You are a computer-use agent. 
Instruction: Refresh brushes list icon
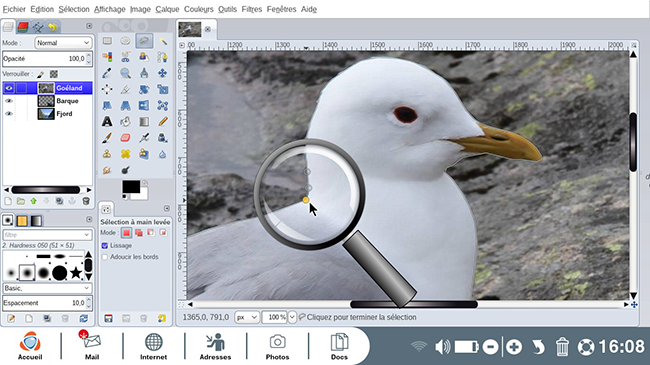(84, 319)
